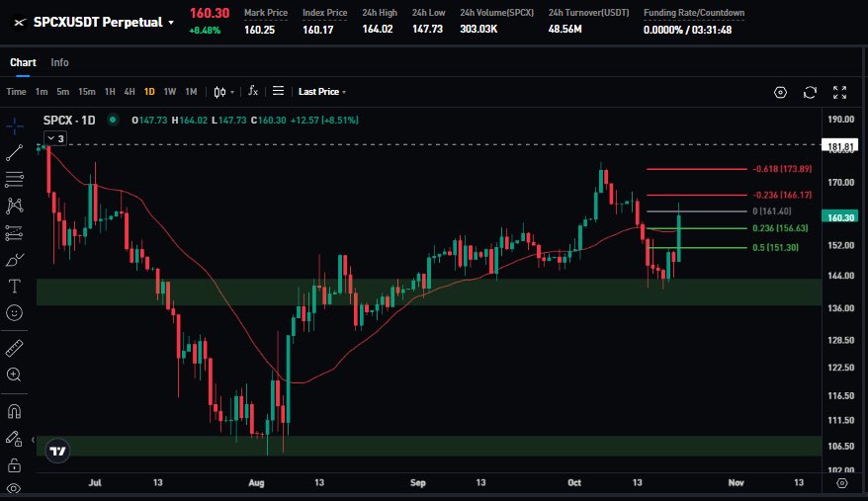Image resolution: width=868 pixels, height=501 pixels.
Task: Click the 0 (161.40) Fibonacci level
Action: pos(772,211)
